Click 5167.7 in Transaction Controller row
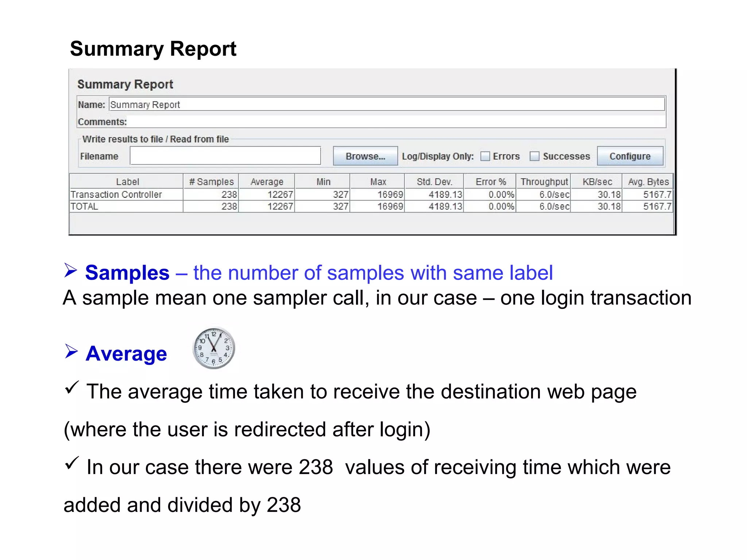747x560 pixels. [x=657, y=194]
